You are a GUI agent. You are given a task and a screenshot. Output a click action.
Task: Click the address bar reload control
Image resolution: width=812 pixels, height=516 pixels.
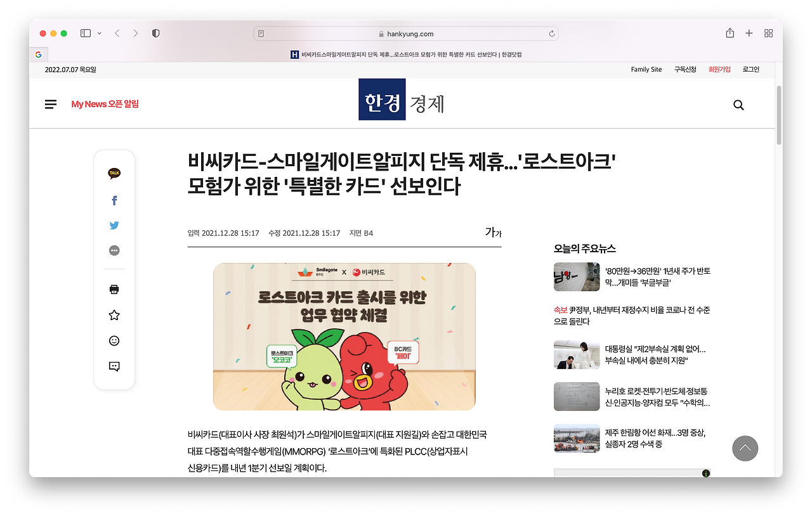click(x=551, y=33)
